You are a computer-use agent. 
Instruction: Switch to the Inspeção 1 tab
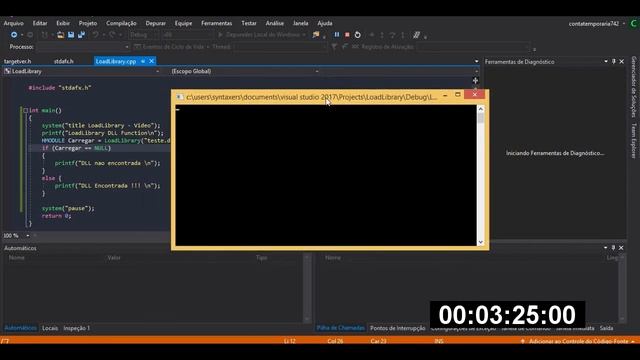pos(76,328)
